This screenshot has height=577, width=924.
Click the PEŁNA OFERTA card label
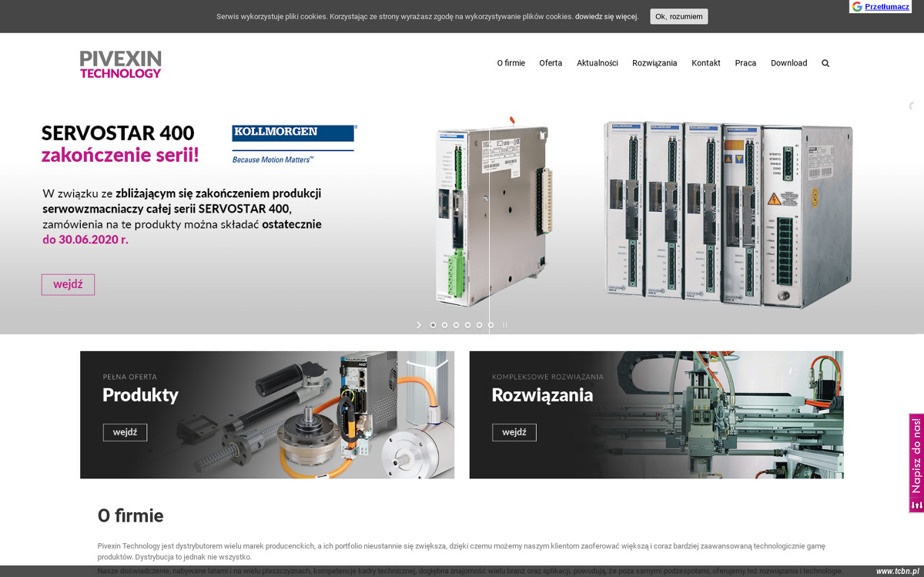tap(130, 377)
